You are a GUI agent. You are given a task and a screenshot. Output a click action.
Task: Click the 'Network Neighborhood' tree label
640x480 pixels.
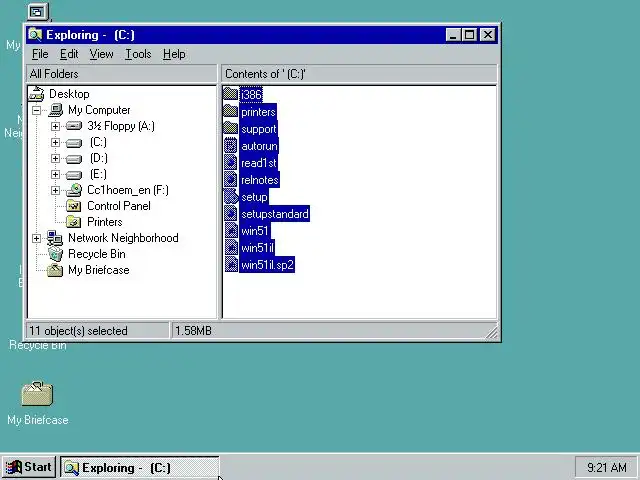pos(123,238)
